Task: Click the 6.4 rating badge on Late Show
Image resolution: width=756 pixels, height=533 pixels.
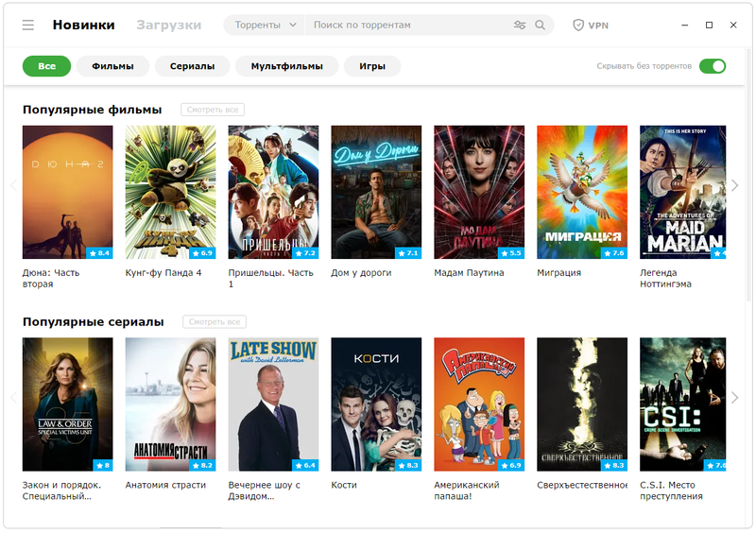Action: 305,465
